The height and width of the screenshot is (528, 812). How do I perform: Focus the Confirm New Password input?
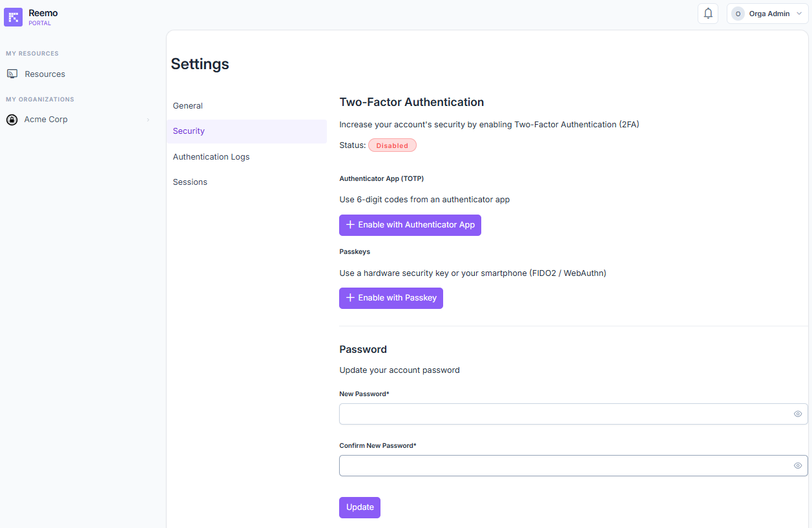tap(573, 466)
